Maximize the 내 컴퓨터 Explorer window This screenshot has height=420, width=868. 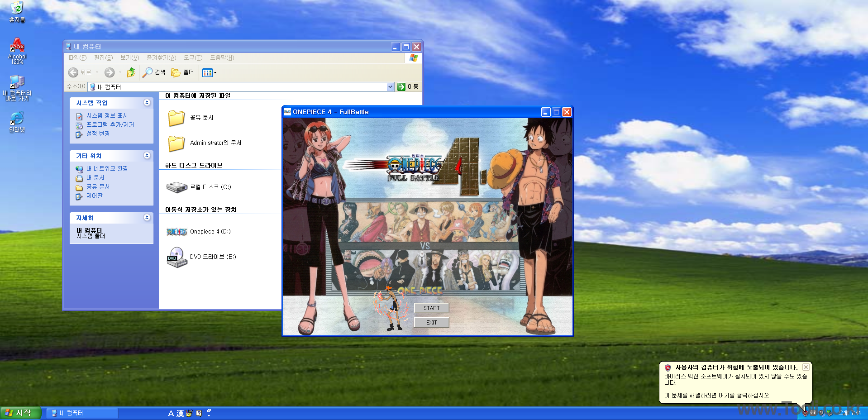pyautogui.click(x=406, y=47)
